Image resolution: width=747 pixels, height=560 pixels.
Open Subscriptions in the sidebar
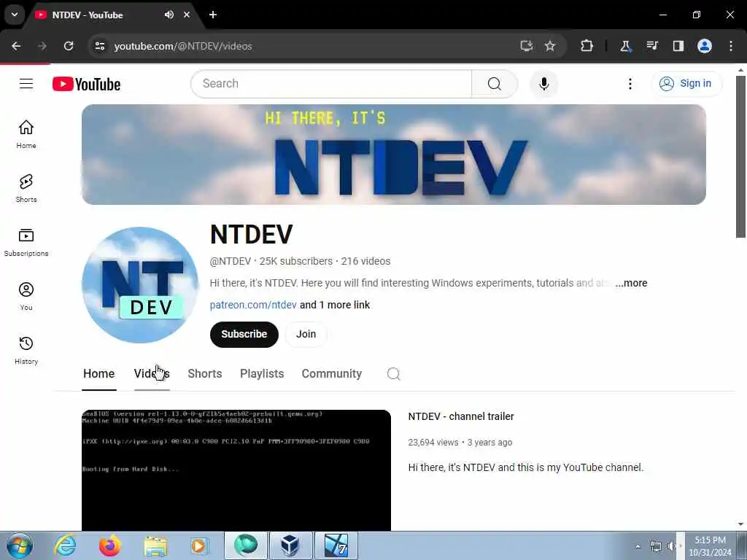26,242
